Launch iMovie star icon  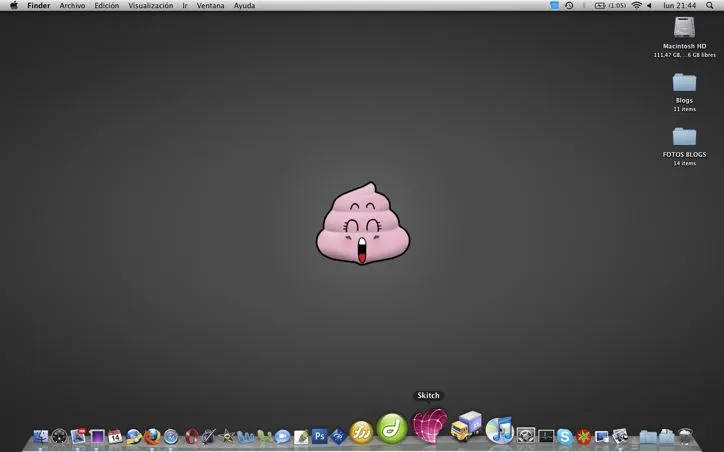[227, 436]
